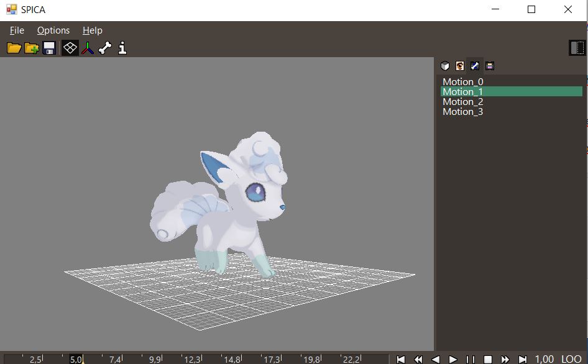588x364 pixels.
Task: Open the File menu
Action: coord(17,30)
